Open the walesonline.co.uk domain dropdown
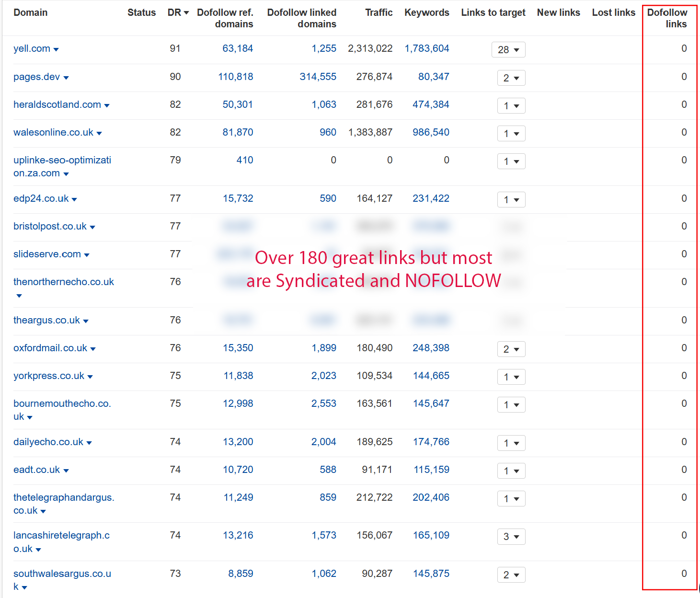Image resolution: width=700 pixels, height=598 pixels. [x=99, y=133]
